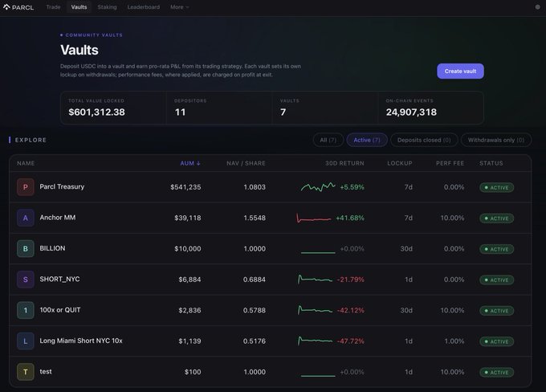The image size is (546, 392).
Task: Sort by the PERF FEE column
Action: click(450, 163)
